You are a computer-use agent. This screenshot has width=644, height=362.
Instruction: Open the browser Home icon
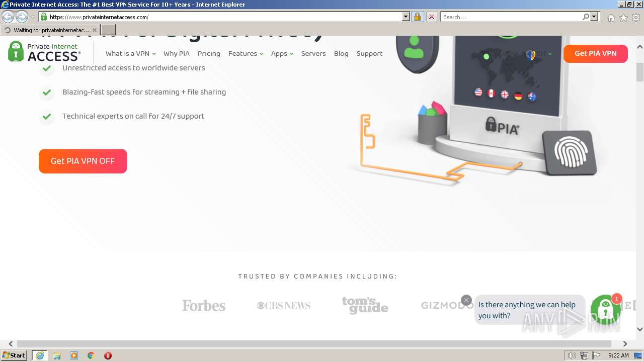[611, 18]
